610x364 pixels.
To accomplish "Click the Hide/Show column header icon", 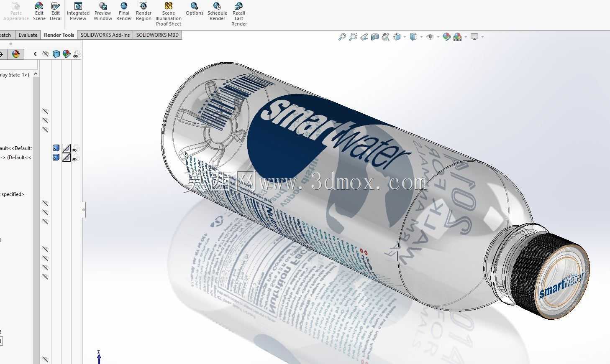I will [46, 54].
